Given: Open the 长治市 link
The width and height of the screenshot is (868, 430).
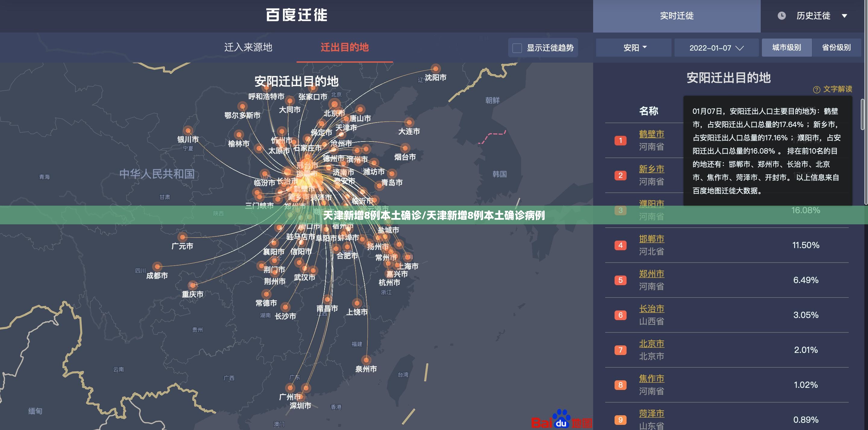Looking at the screenshot, I should 651,309.
